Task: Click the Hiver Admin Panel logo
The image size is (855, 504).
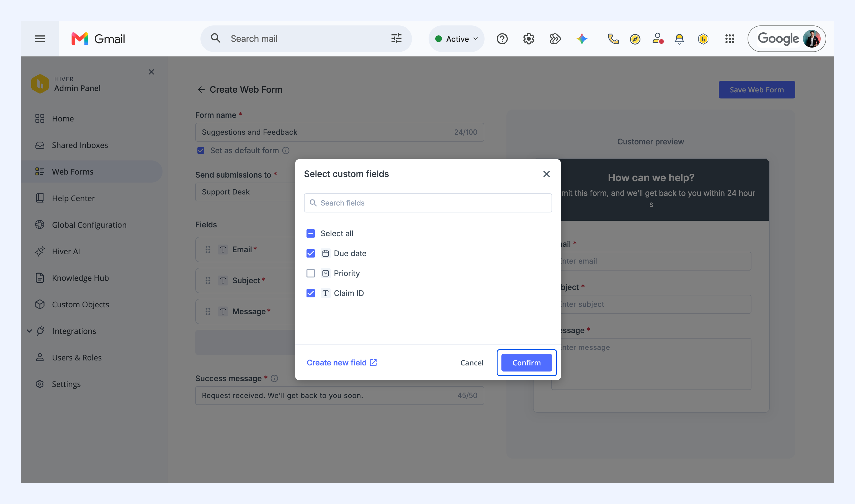Action: pos(40,84)
